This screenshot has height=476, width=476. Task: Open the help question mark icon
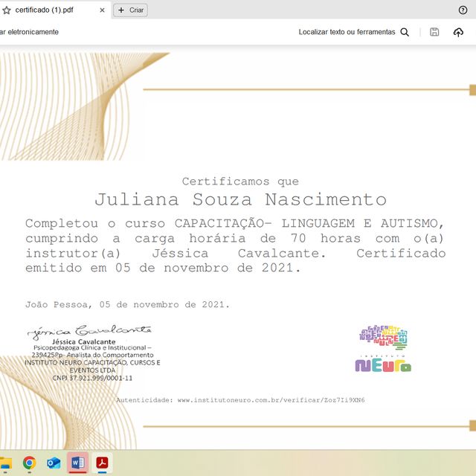coord(463,10)
